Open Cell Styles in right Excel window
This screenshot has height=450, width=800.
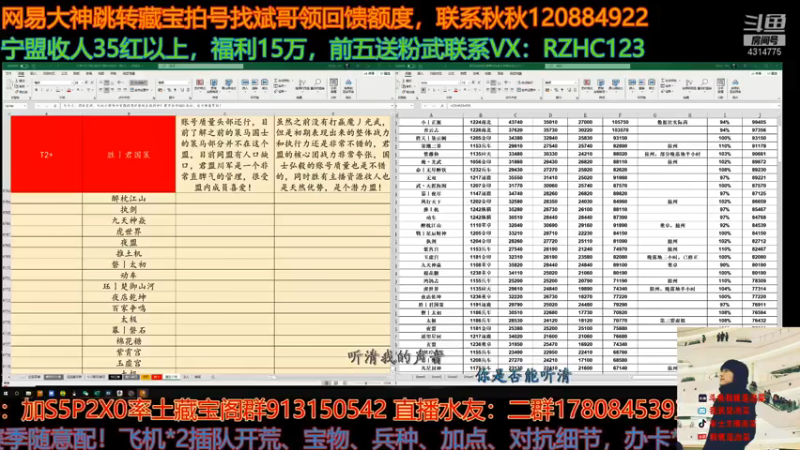pos(616,85)
